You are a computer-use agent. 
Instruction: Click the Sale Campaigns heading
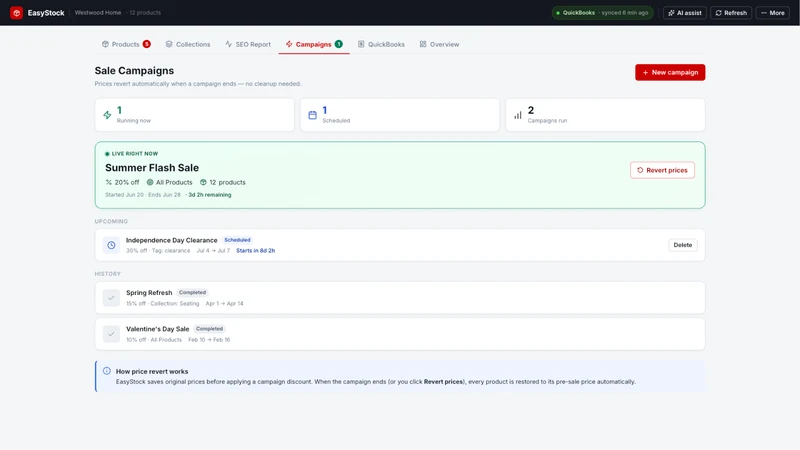tap(134, 71)
